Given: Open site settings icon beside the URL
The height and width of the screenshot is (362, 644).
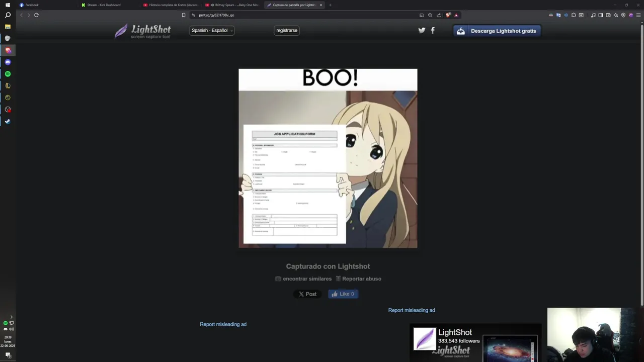Looking at the screenshot, I should pos(193,15).
